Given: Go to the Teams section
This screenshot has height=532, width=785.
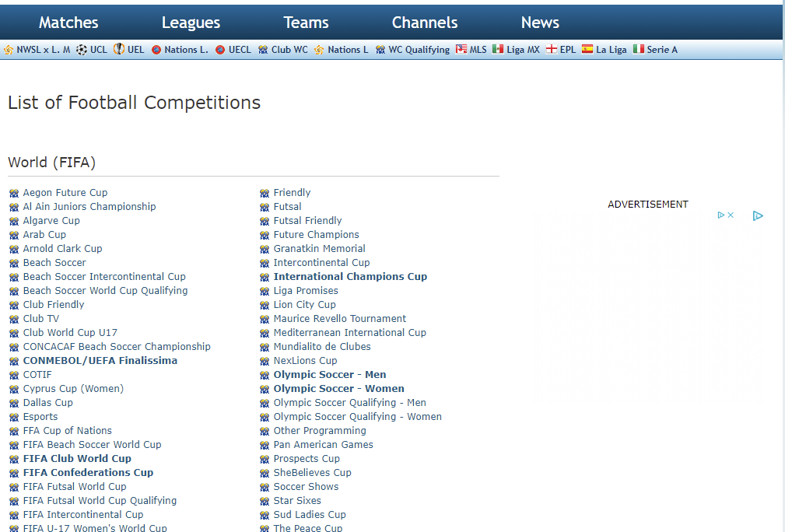Looking at the screenshot, I should pos(306,23).
